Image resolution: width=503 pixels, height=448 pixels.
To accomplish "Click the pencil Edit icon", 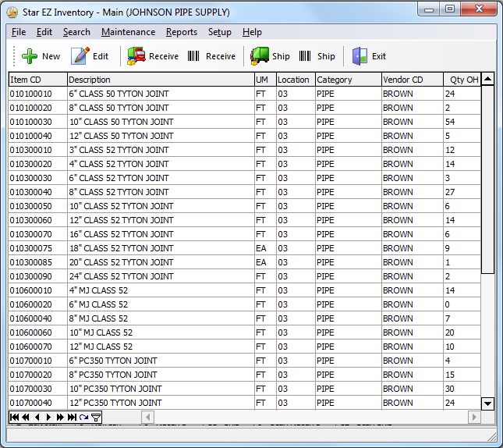I will click(x=80, y=56).
